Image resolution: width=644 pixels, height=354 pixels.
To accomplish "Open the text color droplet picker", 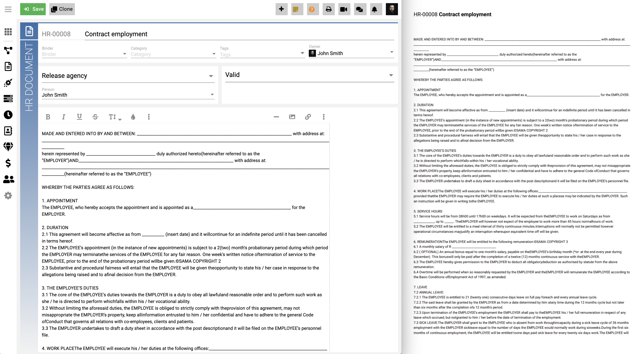I will [133, 117].
